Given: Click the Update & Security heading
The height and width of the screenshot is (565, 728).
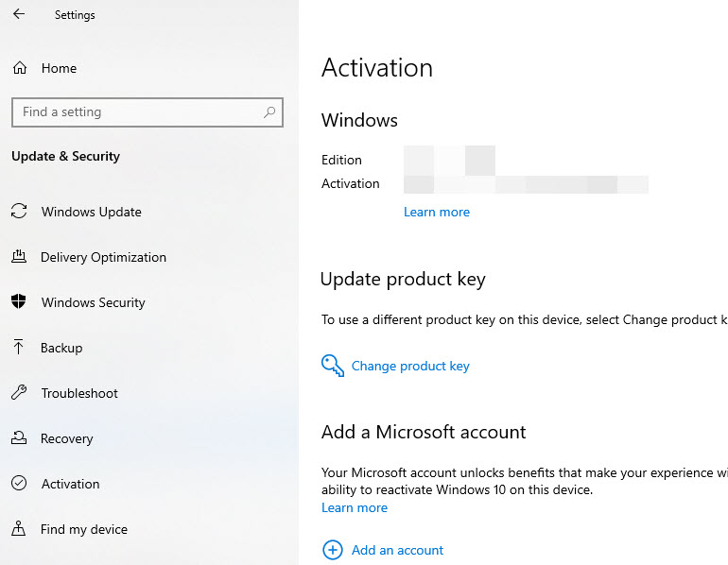Looking at the screenshot, I should pyautogui.click(x=65, y=156).
